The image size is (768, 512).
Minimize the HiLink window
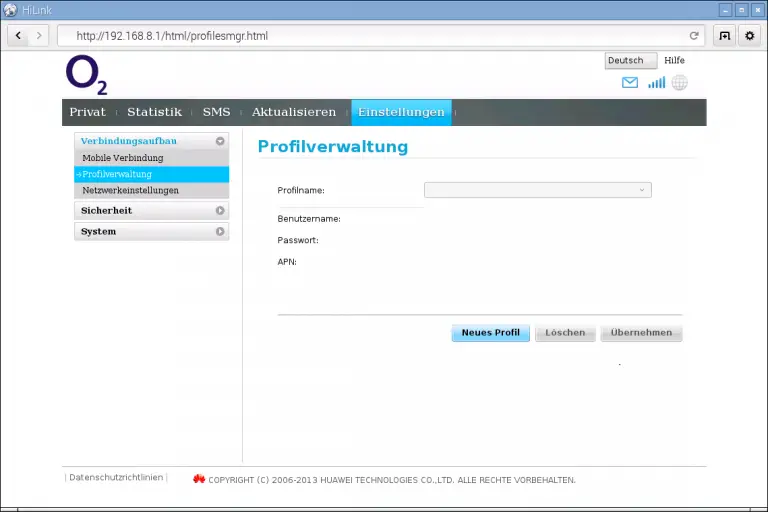(x=725, y=10)
